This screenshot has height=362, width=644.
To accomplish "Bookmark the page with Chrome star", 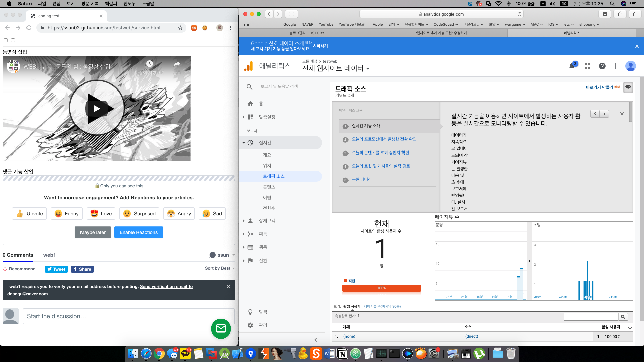I will (x=180, y=28).
